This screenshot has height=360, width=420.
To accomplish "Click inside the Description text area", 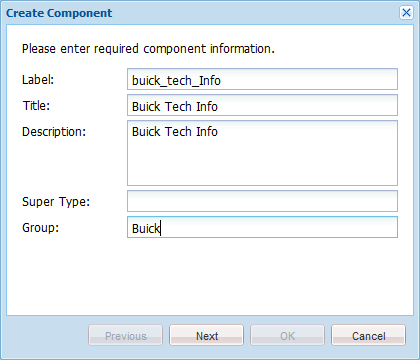I will pos(262,153).
